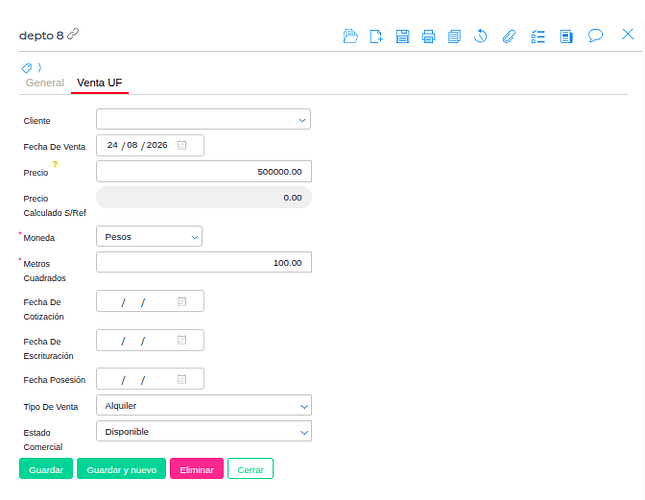Click the Tipo De Venta label
This screenshot has height=500, width=645.
click(51, 407)
